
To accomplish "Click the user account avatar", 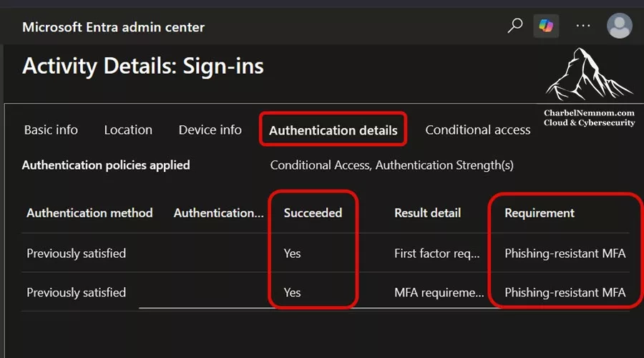I will click(620, 26).
